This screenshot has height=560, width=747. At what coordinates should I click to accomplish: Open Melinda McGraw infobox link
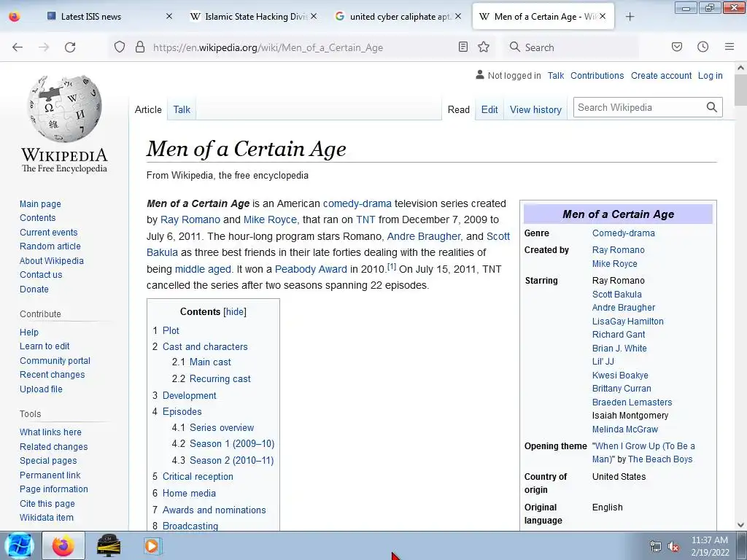(625, 429)
